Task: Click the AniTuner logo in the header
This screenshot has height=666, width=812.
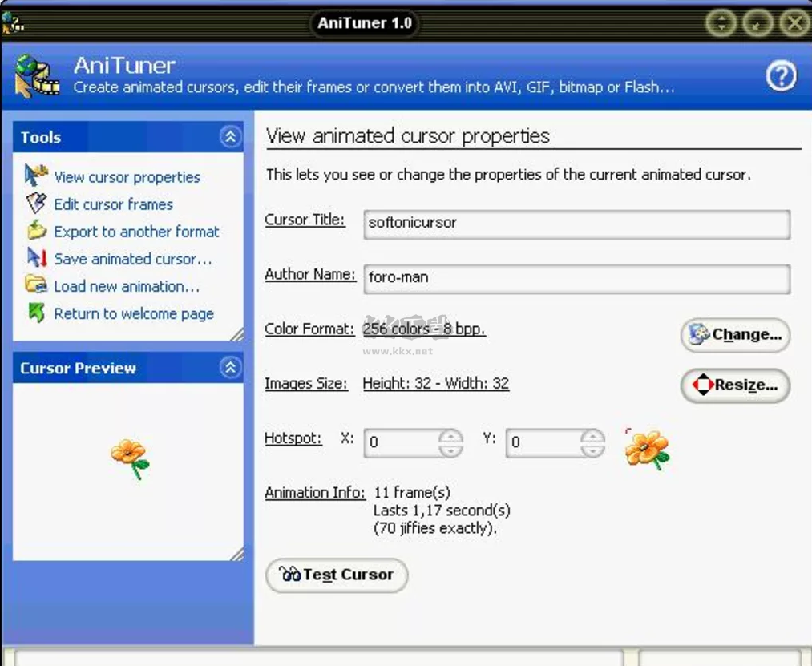Action: [x=36, y=76]
